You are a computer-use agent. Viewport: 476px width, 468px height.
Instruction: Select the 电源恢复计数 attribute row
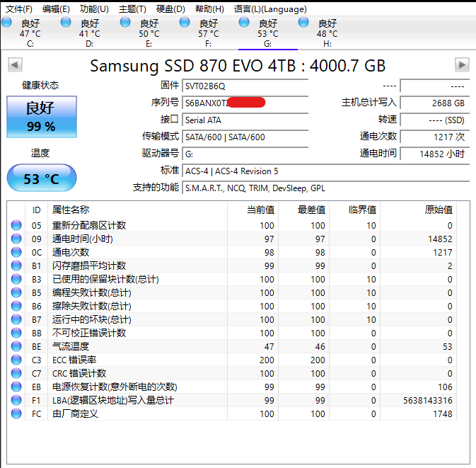click(x=232, y=387)
